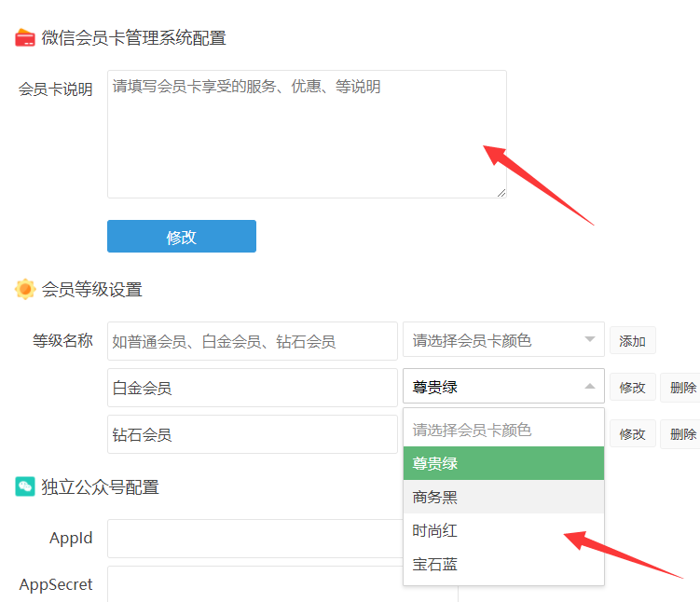Viewport: 700px width, 602px height.
Task: Click 删除 button for 钻石会员 row
Action: 682,434
